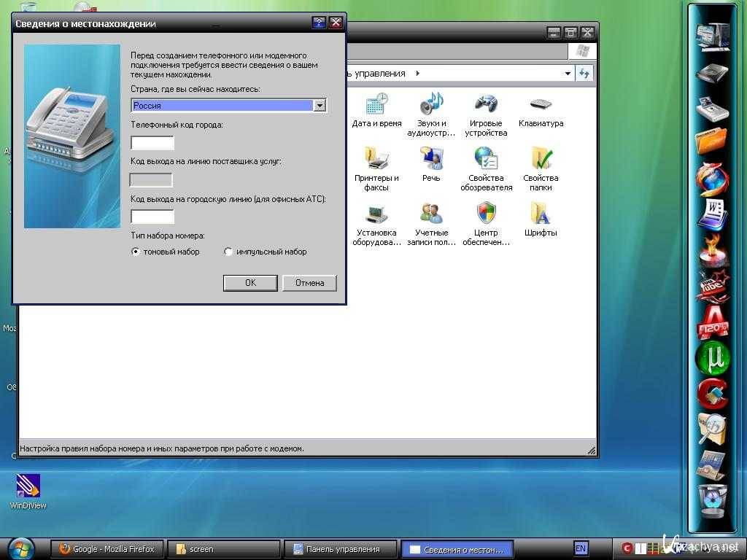The image size is (747, 560).
Task: Open the Шрифты folder icon
Action: point(541,213)
